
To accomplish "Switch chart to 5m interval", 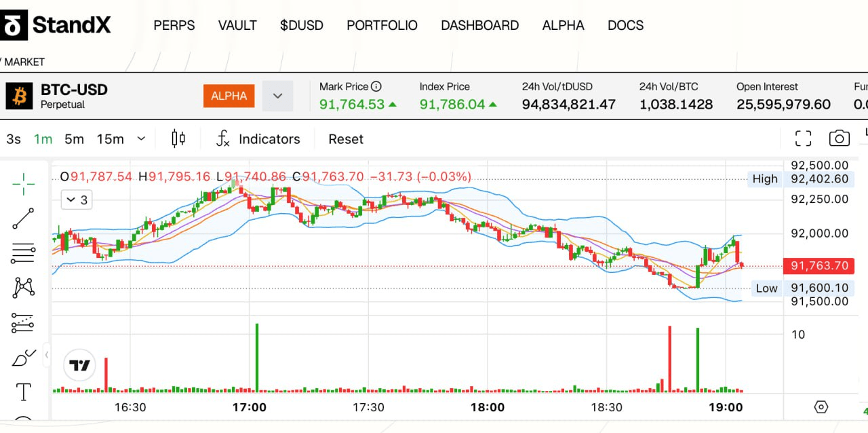I will coord(74,139).
